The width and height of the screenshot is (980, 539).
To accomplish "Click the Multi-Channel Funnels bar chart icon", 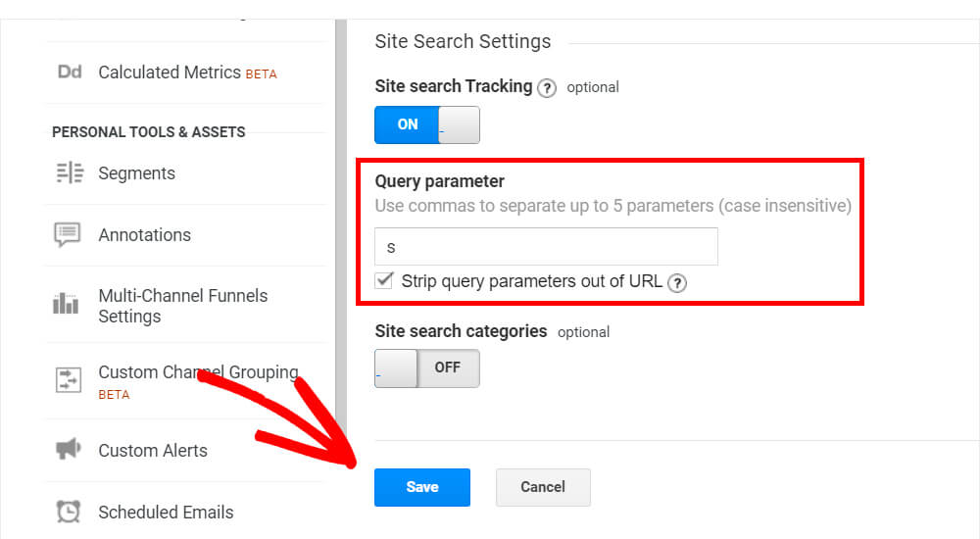I will pos(66,303).
